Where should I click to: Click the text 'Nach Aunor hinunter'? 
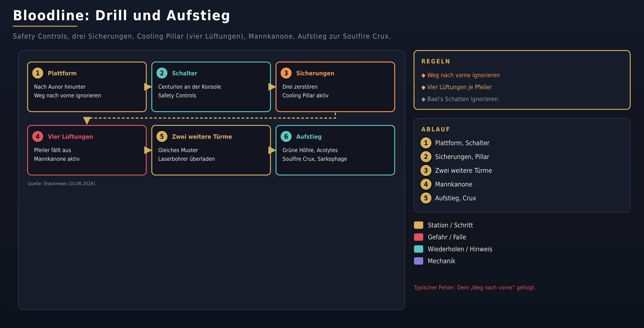pyautogui.click(x=60, y=87)
